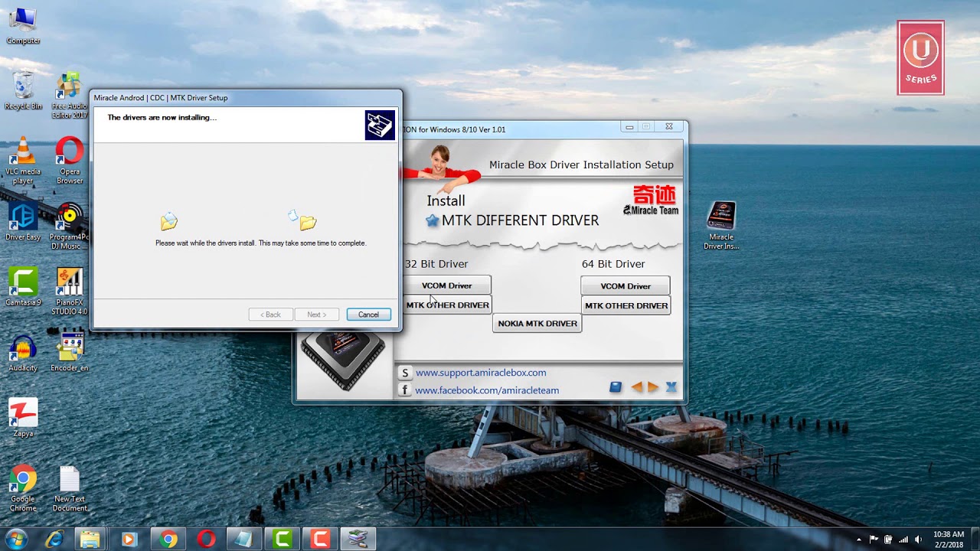Click NOKIA MTK DRIVER button
The width and height of the screenshot is (980, 551).
pyautogui.click(x=537, y=324)
